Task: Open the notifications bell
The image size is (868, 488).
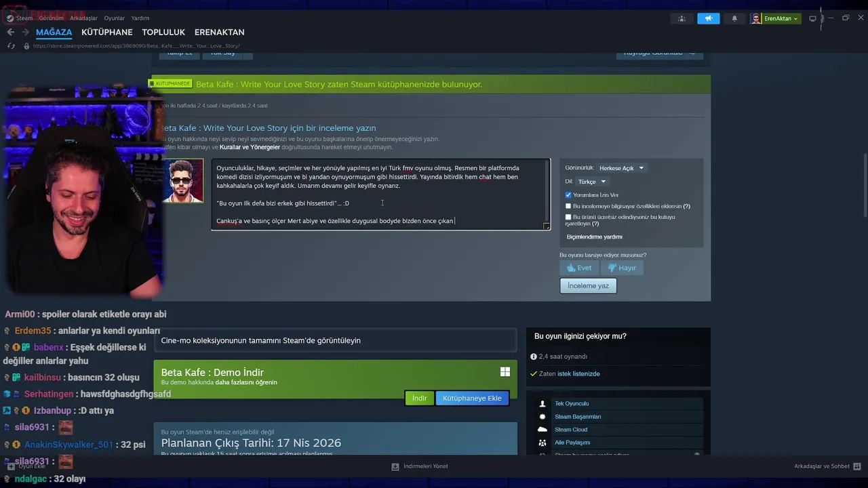Action: click(x=734, y=18)
